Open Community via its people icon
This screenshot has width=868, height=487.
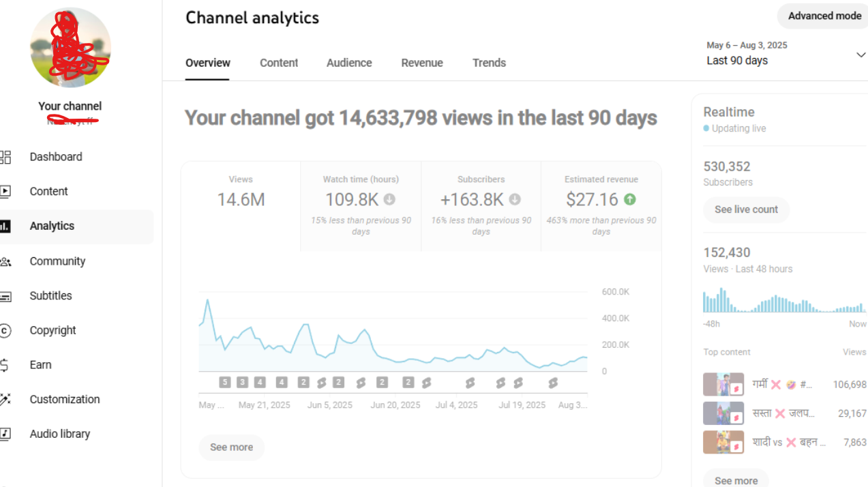click(5, 261)
